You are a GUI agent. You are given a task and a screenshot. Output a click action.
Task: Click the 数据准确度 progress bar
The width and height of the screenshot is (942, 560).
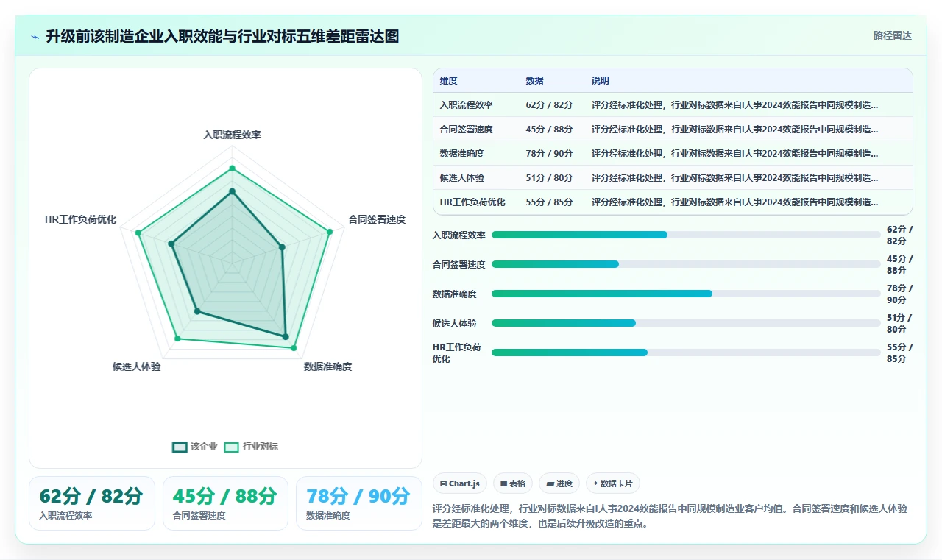point(686,294)
